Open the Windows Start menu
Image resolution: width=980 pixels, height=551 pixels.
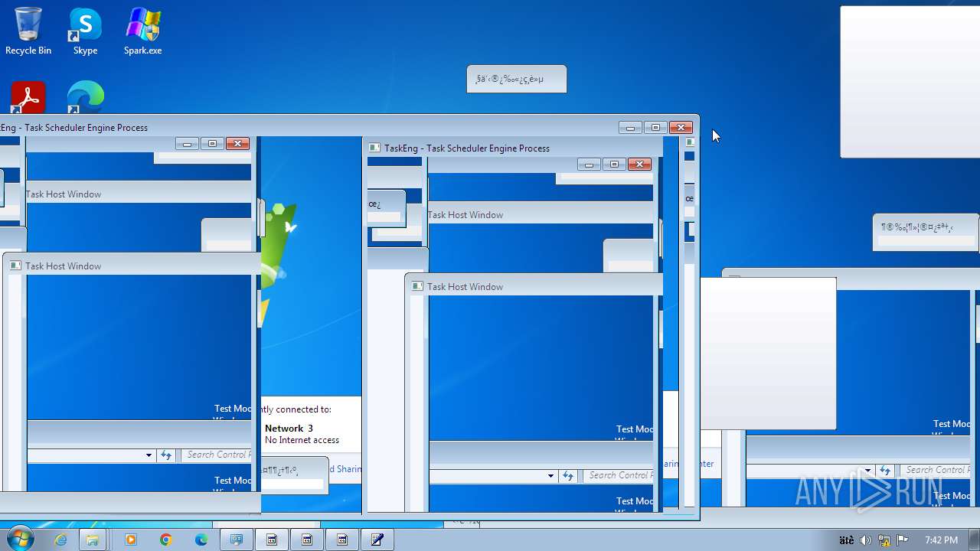click(20, 540)
